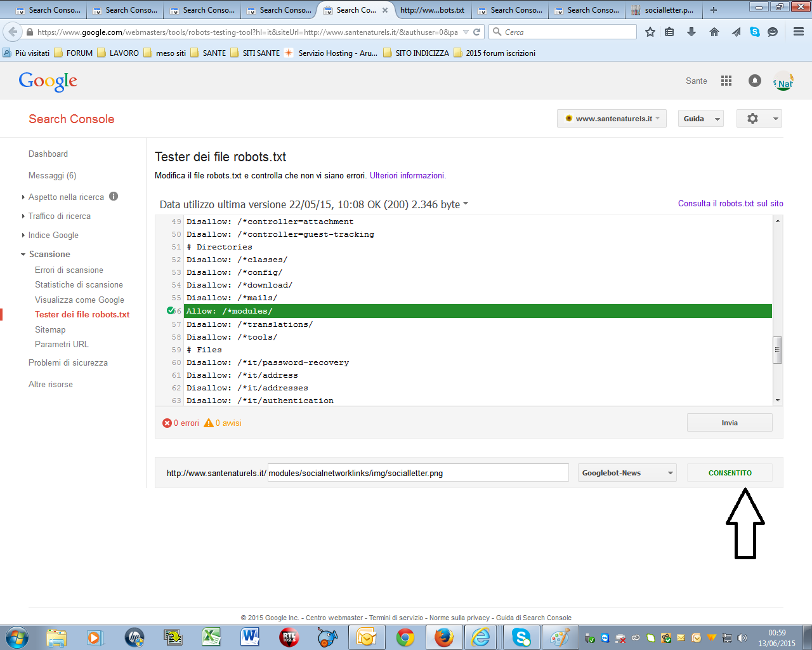Open the Parametri URL sidebar link
The height and width of the screenshot is (650, 812).
(x=62, y=344)
